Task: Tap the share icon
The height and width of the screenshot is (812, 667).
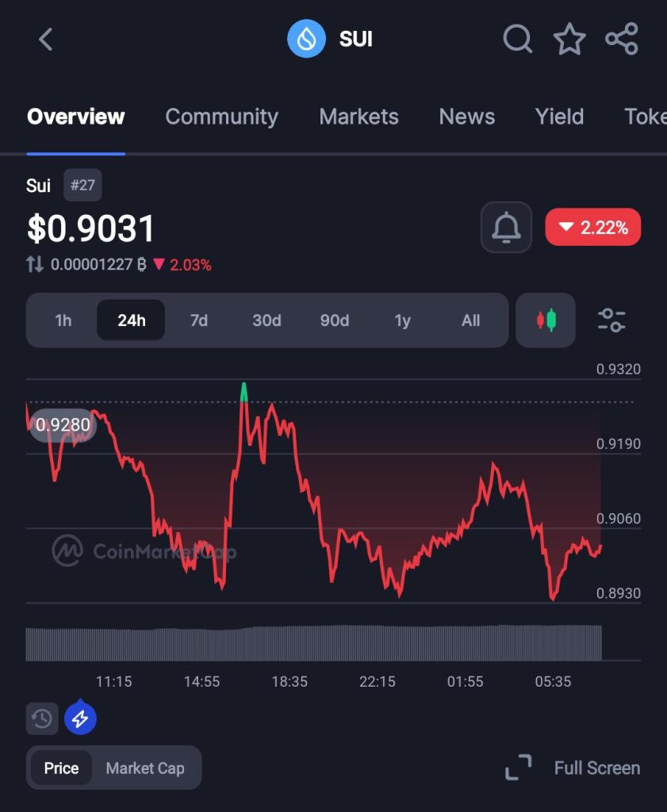Action: pyautogui.click(x=622, y=39)
